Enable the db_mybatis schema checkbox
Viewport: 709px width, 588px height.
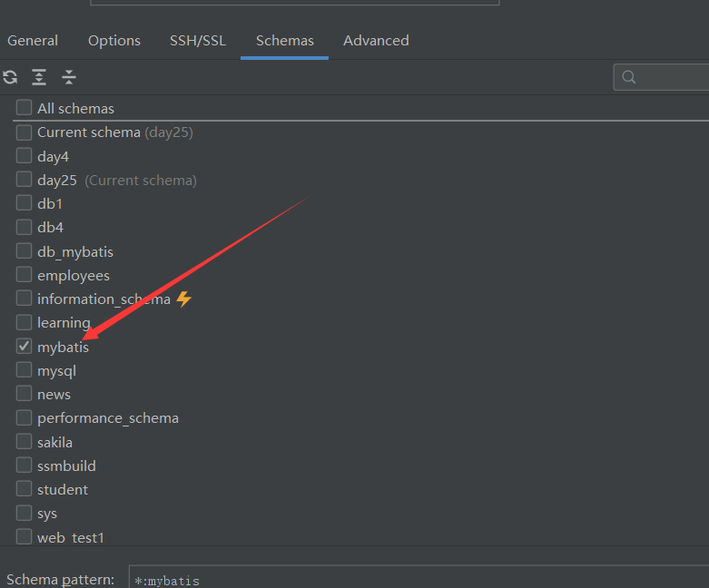coord(24,250)
